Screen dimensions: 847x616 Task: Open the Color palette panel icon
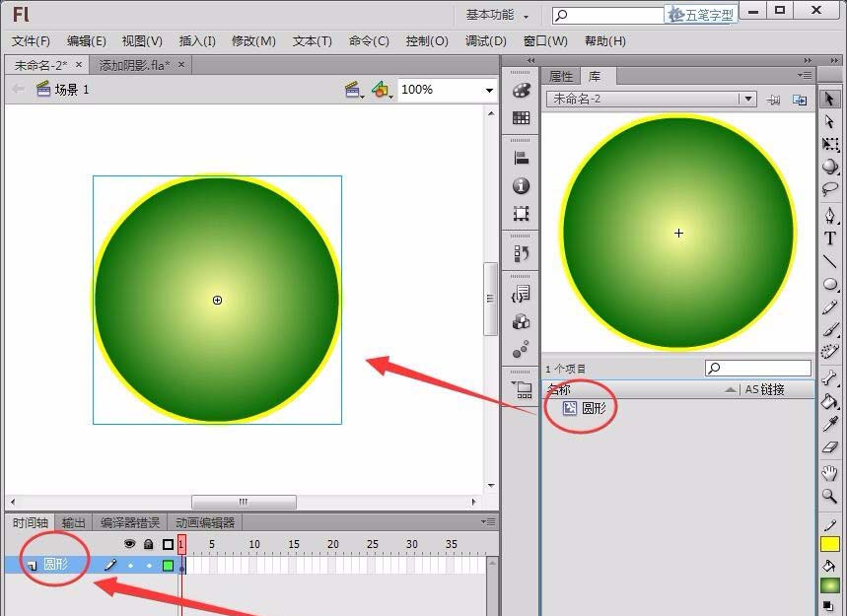521,91
